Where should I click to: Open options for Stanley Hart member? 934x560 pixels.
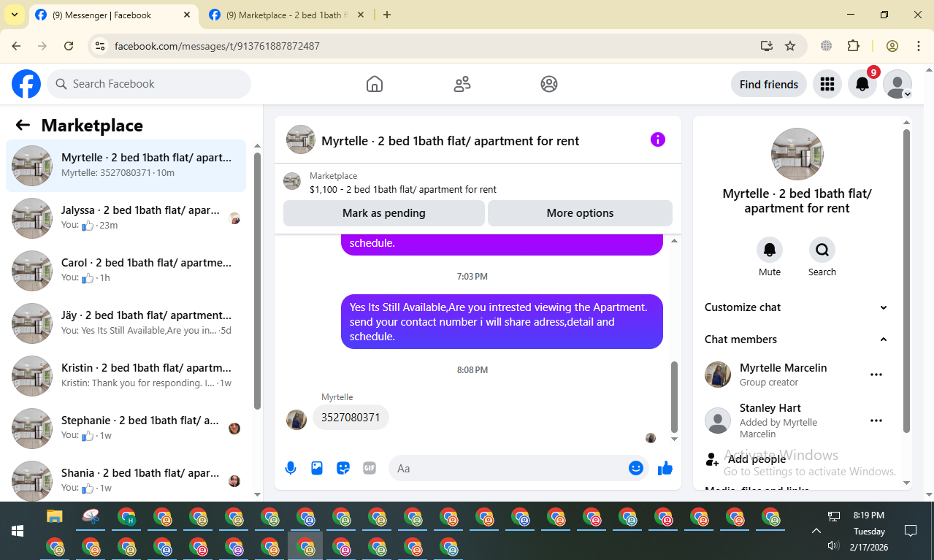(x=876, y=421)
